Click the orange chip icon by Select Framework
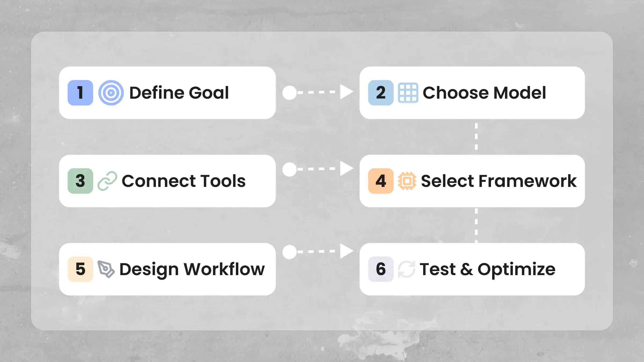644x362 pixels. (x=407, y=181)
